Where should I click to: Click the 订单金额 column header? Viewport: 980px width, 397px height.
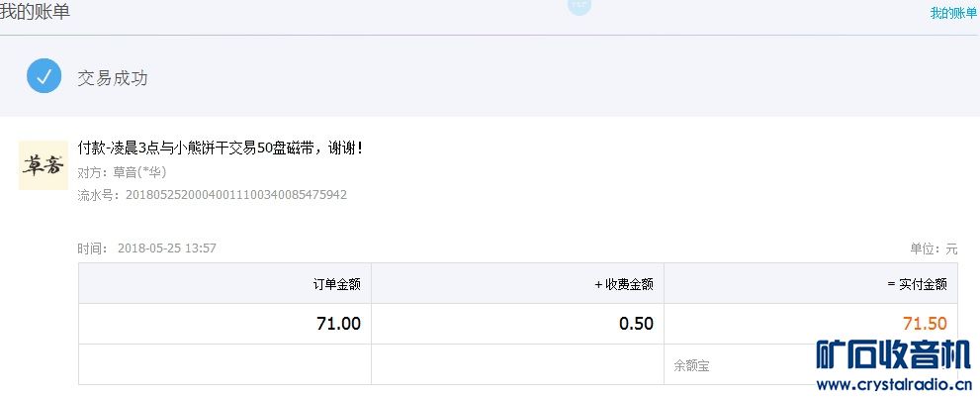click(x=336, y=284)
